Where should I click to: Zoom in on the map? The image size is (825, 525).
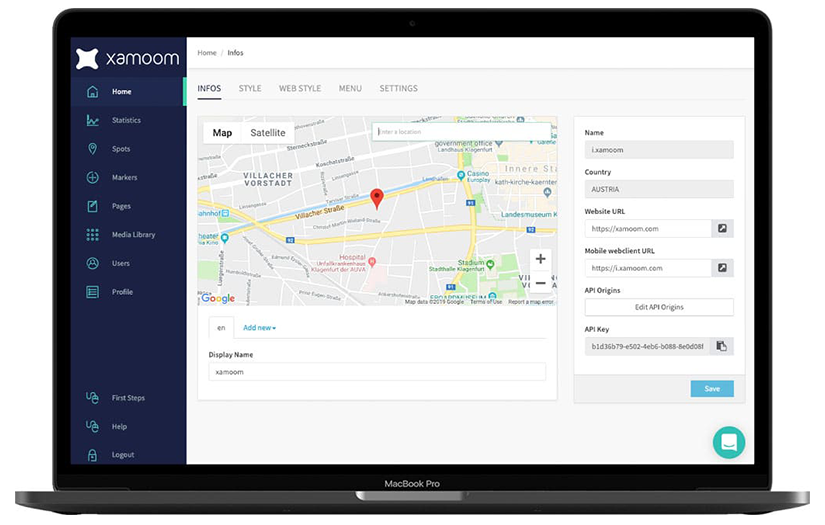[540, 259]
